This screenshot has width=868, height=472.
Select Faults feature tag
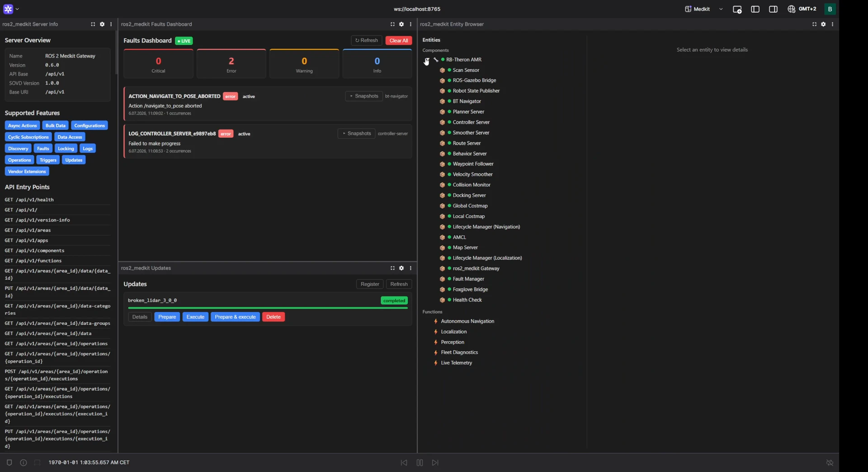43,149
